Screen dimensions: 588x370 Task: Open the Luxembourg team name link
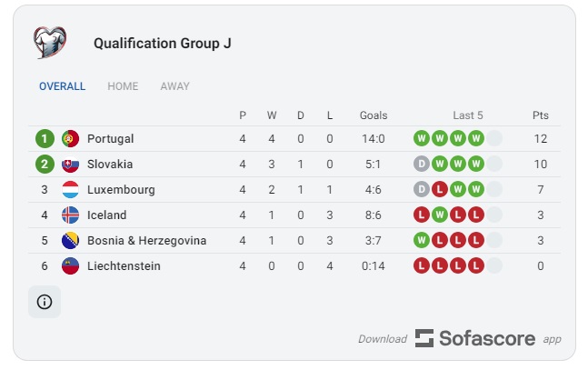pos(121,189)
